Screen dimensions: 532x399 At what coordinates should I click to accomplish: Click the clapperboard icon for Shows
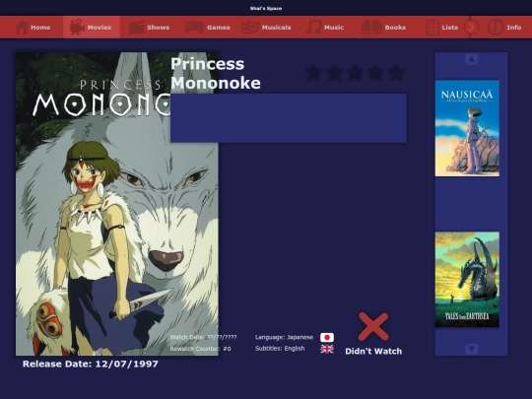(136, 28)
